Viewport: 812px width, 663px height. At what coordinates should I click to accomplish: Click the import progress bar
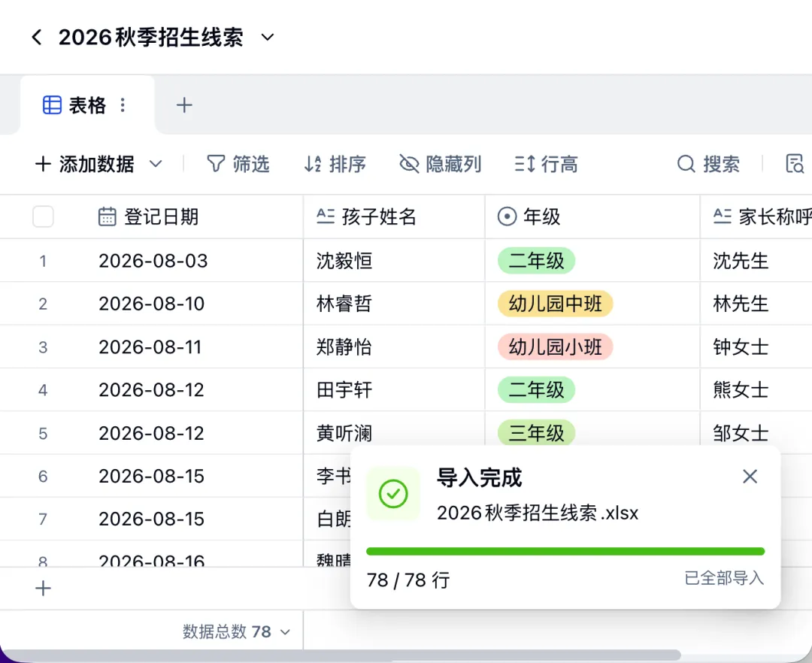pos(565,551)
